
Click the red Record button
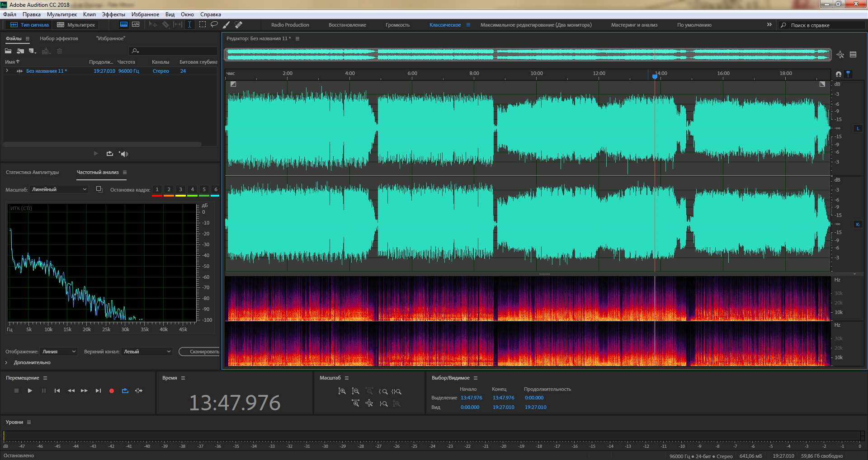[112, 391]
